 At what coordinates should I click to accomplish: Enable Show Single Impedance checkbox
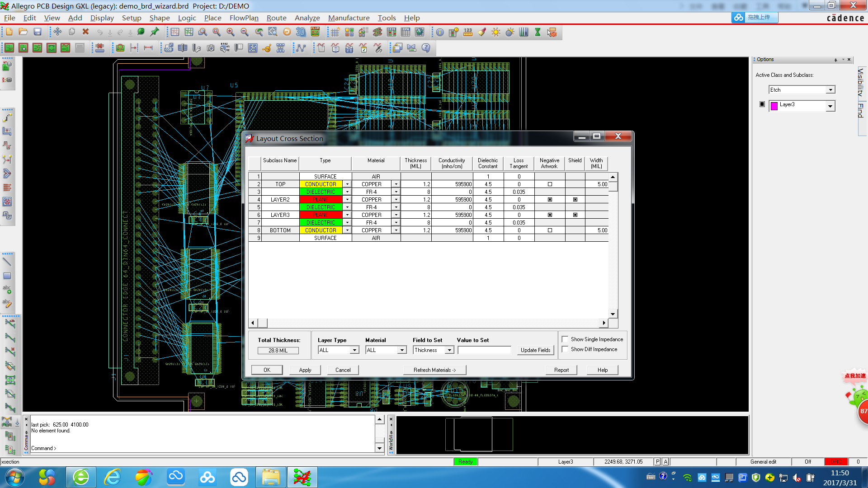point(565,339)
